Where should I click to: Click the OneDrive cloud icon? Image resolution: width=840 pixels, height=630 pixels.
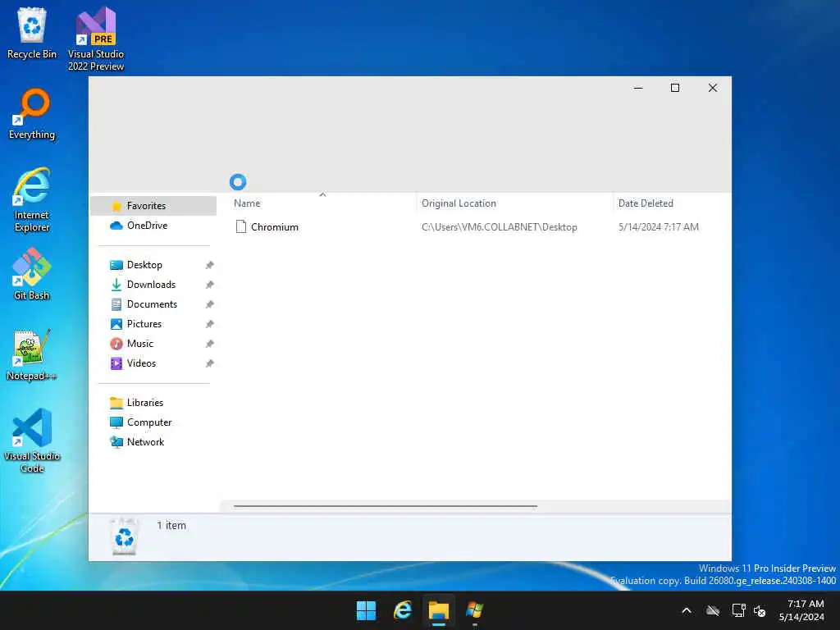coord(116,226)
